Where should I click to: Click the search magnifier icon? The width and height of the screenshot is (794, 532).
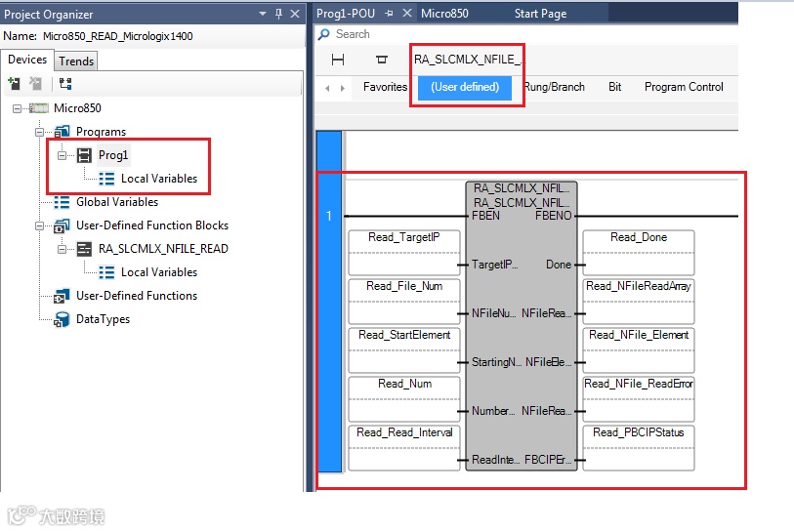tap(323, 34)
